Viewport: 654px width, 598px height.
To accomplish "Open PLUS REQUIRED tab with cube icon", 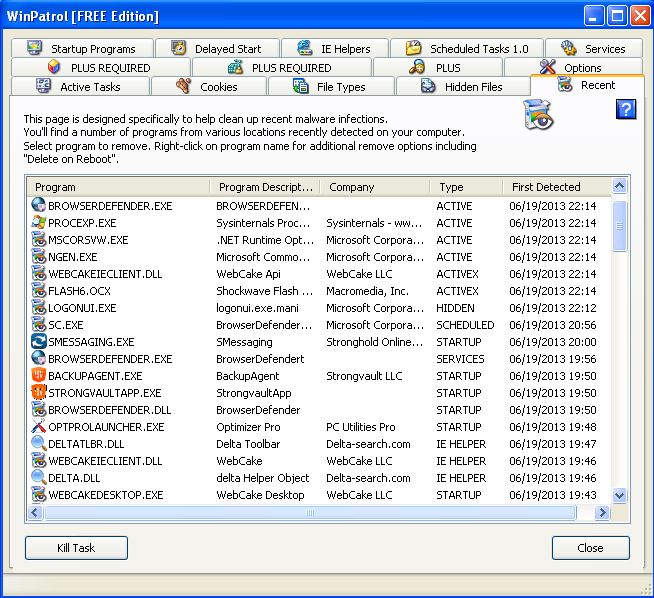I will [x=101, y=67].
